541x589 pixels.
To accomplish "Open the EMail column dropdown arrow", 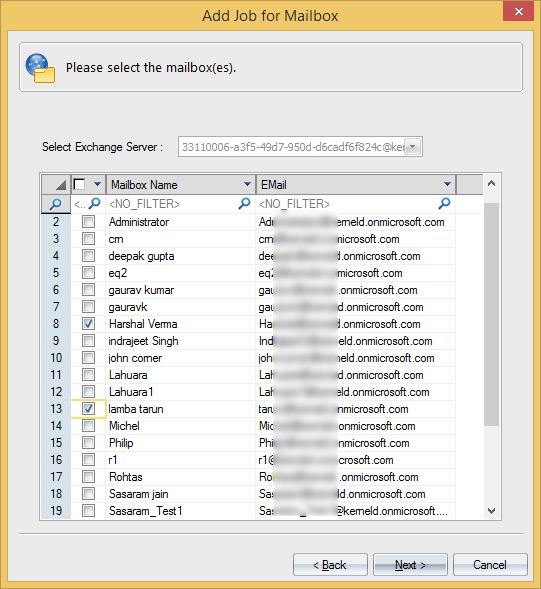I will click(447, 184).
